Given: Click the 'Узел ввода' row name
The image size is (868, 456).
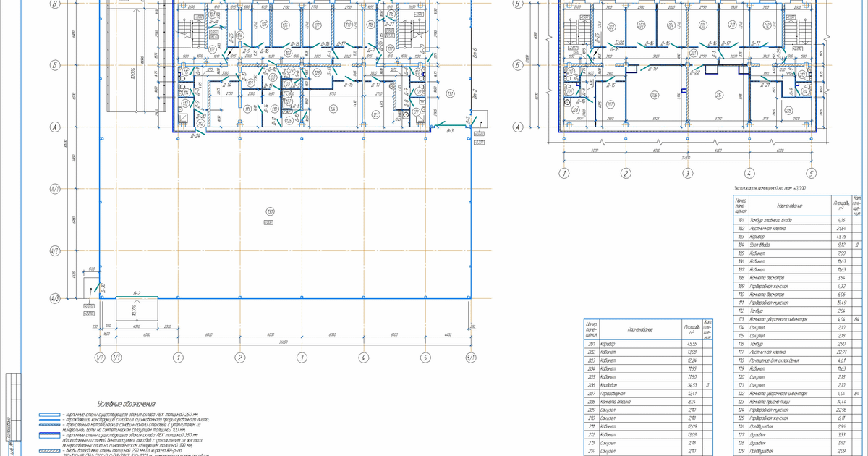Looking at the screenshot, I should point(761,245).
